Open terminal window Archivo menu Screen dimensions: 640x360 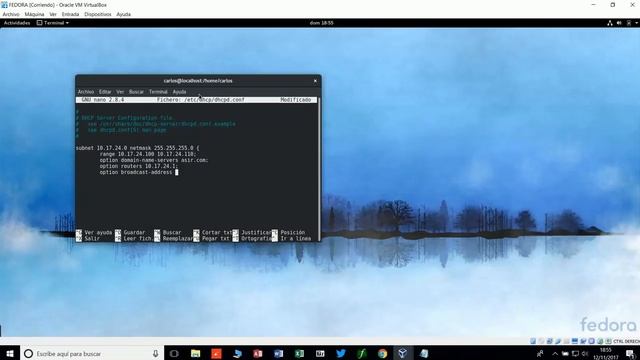[86, 92]
